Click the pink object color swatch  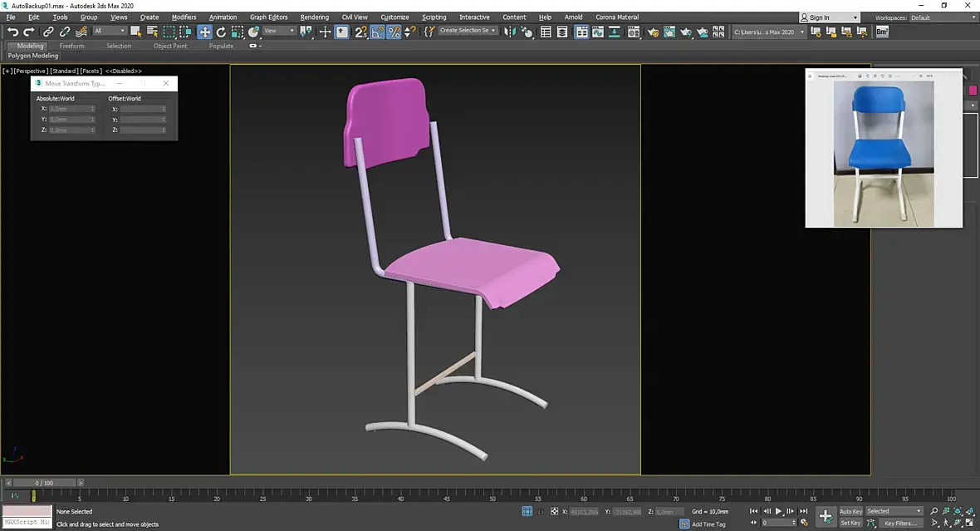click(x=973, y=90)
